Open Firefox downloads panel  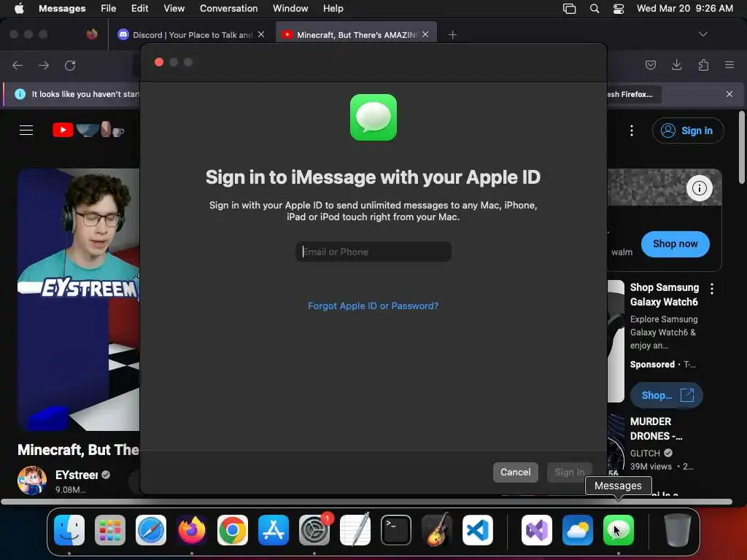pyautogui.click(x=676, y=65)
